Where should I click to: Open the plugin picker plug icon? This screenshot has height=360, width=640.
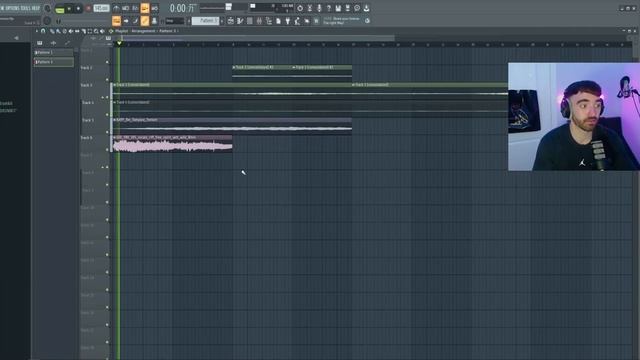(288, 21)
